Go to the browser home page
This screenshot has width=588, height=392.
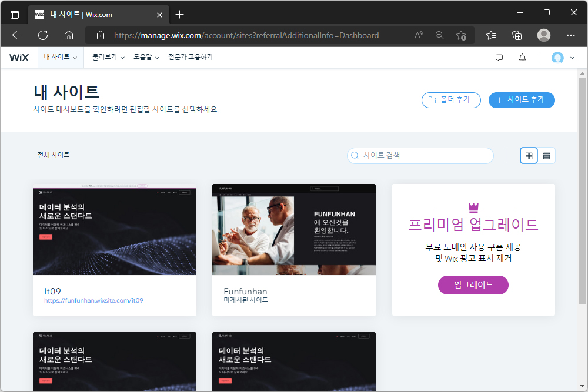69,35
